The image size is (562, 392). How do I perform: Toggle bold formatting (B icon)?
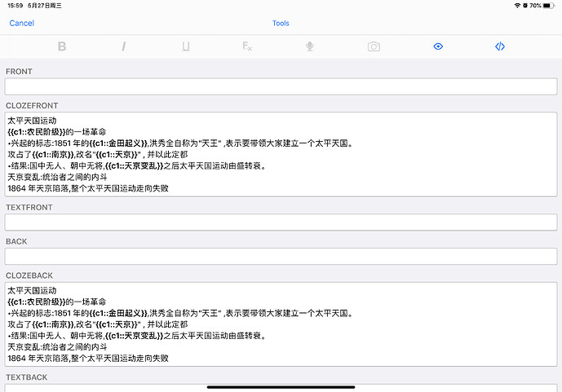coord(62,46)
